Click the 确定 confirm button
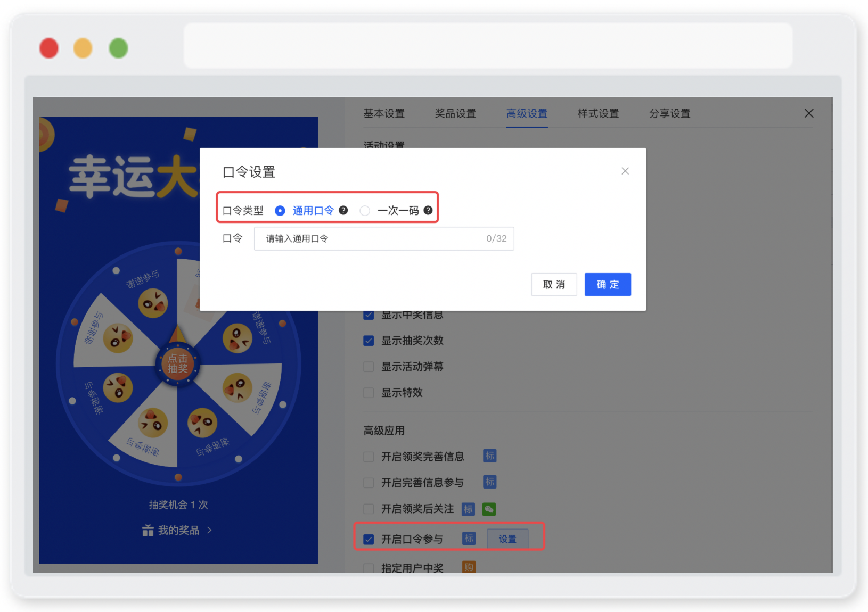 point(608,284)
